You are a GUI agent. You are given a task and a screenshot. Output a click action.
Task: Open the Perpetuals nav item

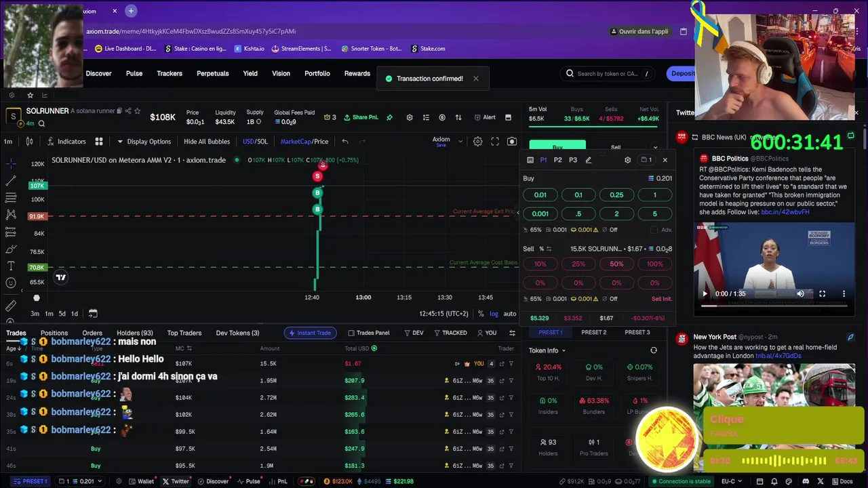click(213, 73)
